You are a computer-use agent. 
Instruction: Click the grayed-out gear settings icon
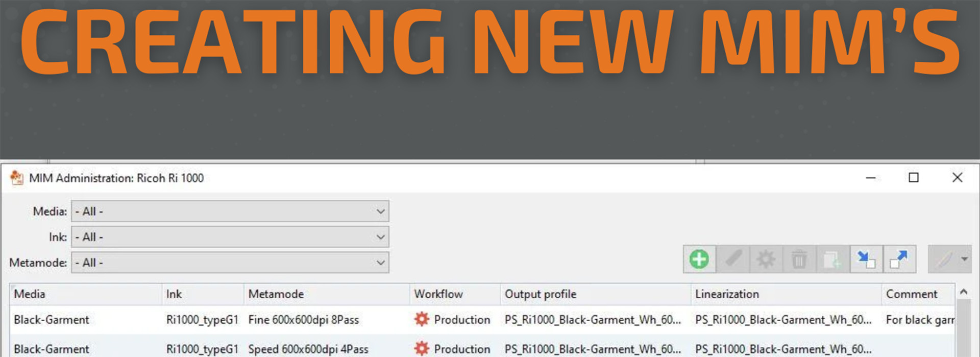[766, 259]
